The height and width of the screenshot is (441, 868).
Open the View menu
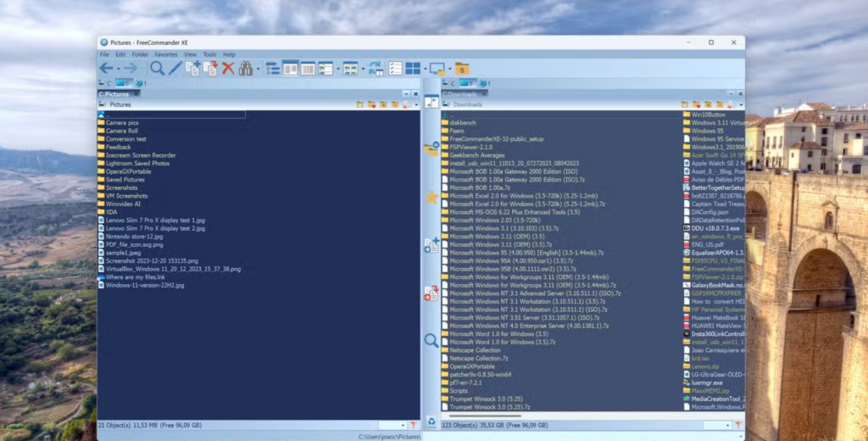[190, 54]
